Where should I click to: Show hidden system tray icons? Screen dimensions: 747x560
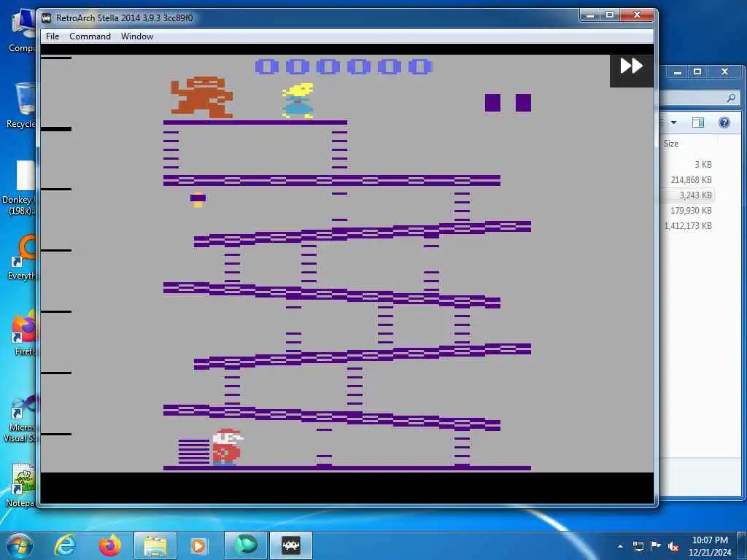(x=620, y=546)
